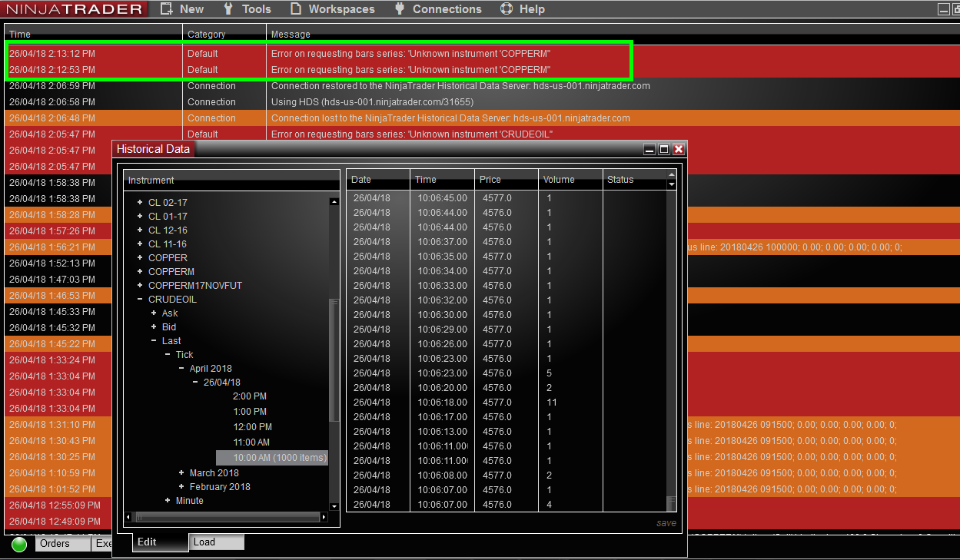This screenshot has width=960, height=560.
Task: Switch to the Edit tab in Historical Data
Action: pos(161,542)
